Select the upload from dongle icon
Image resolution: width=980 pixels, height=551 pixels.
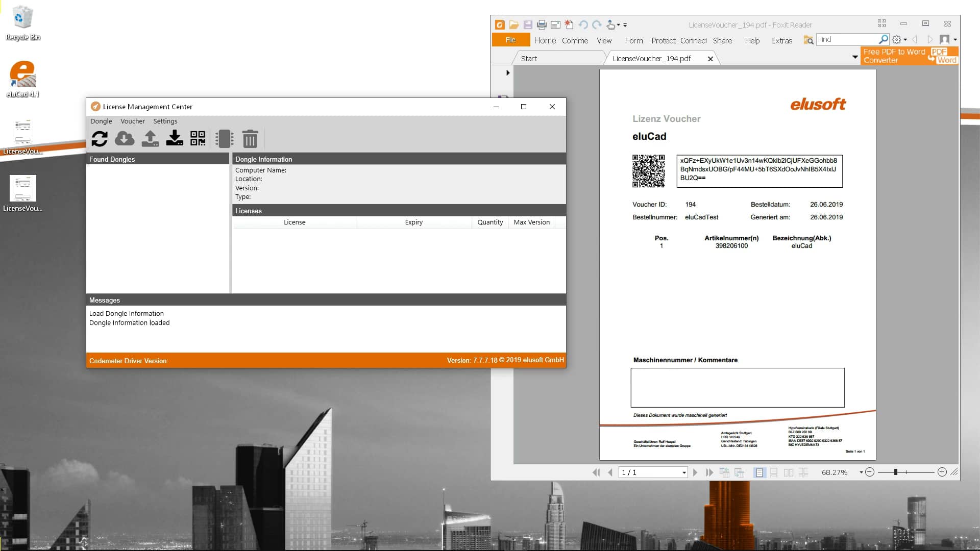pyautogui.click(x=150, y=138)
